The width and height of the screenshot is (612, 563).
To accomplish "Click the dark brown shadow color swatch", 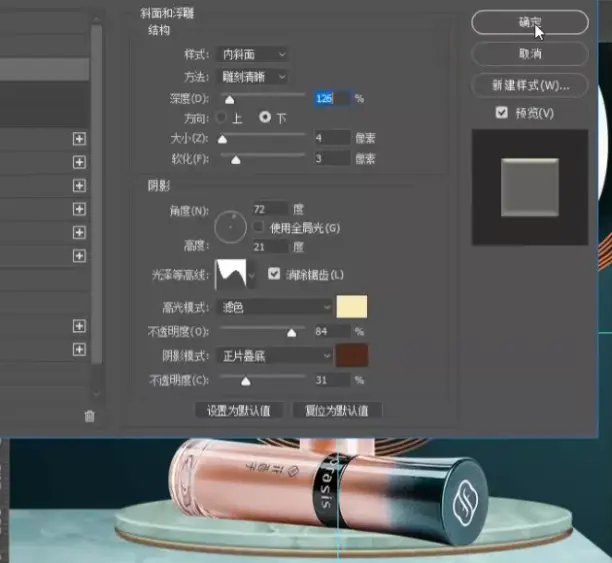I will click(x=352, y=355).
